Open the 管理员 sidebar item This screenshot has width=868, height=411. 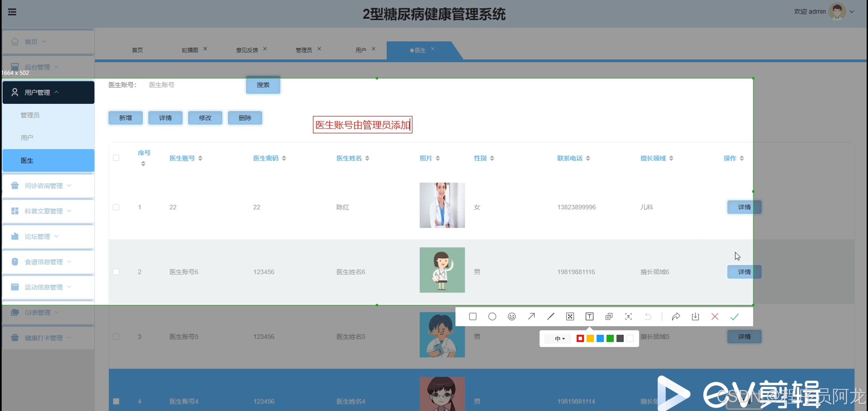pyautogui.click(x=30, y=115)
